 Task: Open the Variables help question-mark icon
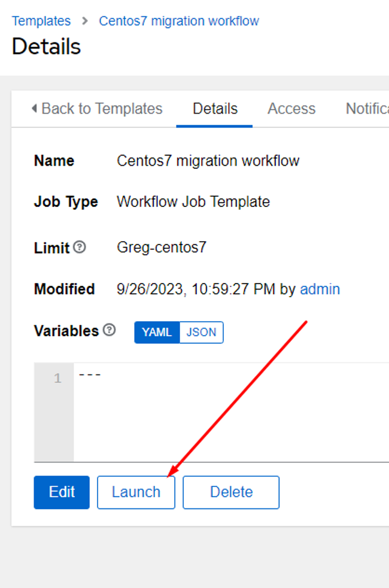tap(109, 330)
